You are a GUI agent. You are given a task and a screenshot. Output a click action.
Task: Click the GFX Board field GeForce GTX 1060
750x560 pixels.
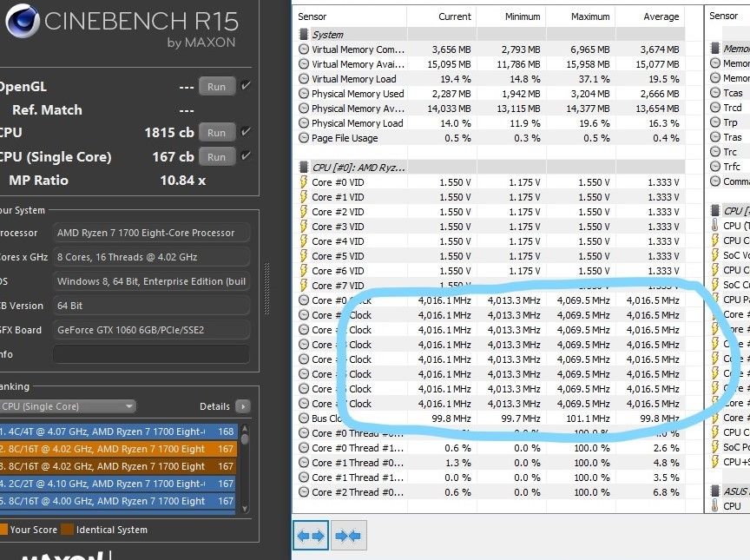(151, 330)
